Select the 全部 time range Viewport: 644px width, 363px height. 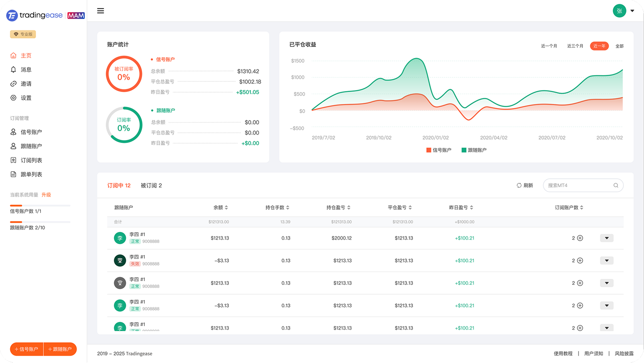[x=619, y=46]
